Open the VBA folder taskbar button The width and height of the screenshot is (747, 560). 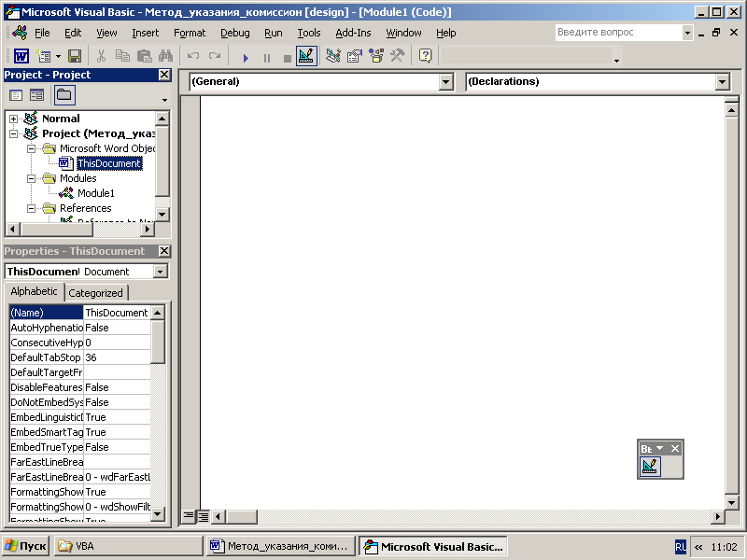click(x=128, y=546)
